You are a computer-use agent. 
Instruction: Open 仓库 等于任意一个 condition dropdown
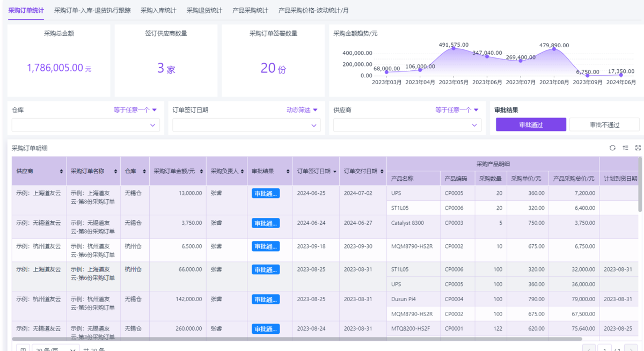point(135,109)
